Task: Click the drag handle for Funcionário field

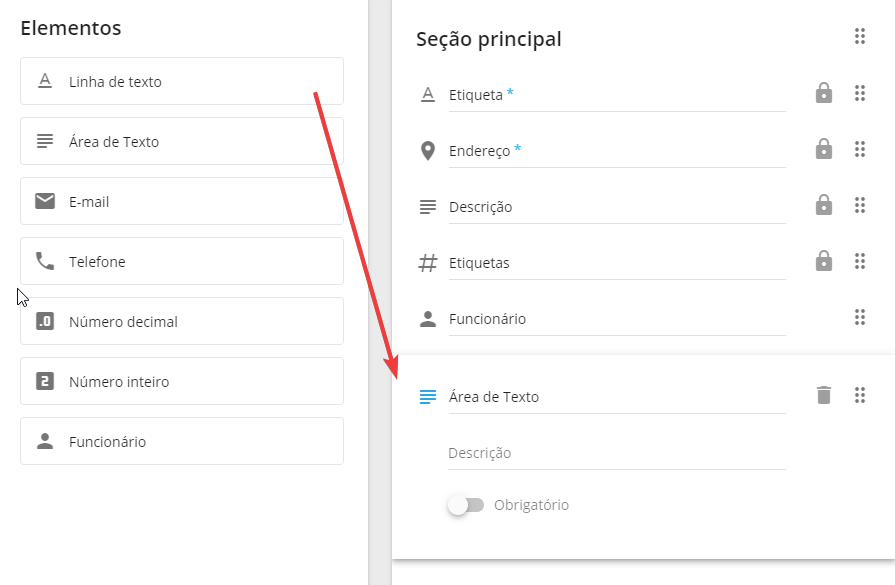Action: (859, 317)
